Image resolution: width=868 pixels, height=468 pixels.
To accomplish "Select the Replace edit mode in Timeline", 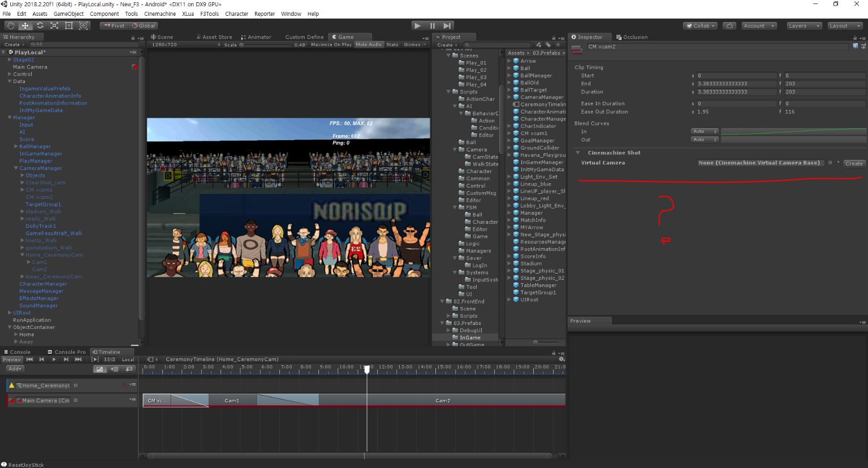I will click(128, 369).
